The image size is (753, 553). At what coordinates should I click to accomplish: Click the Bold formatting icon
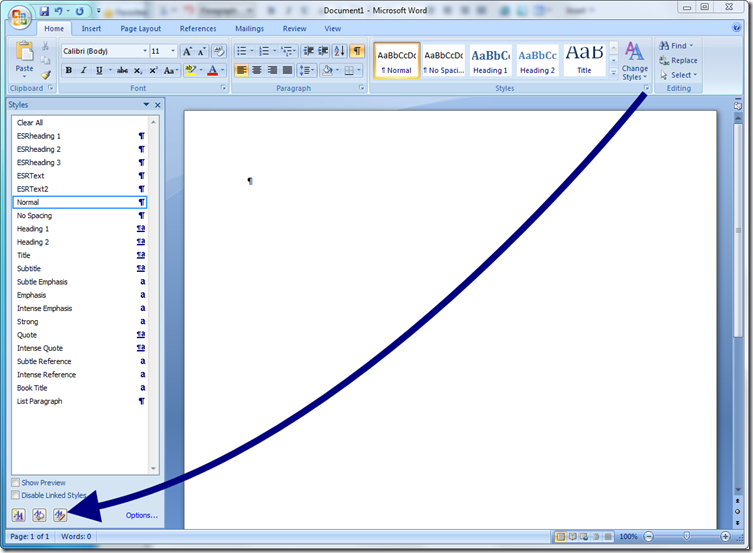click(x=69, y=71)
